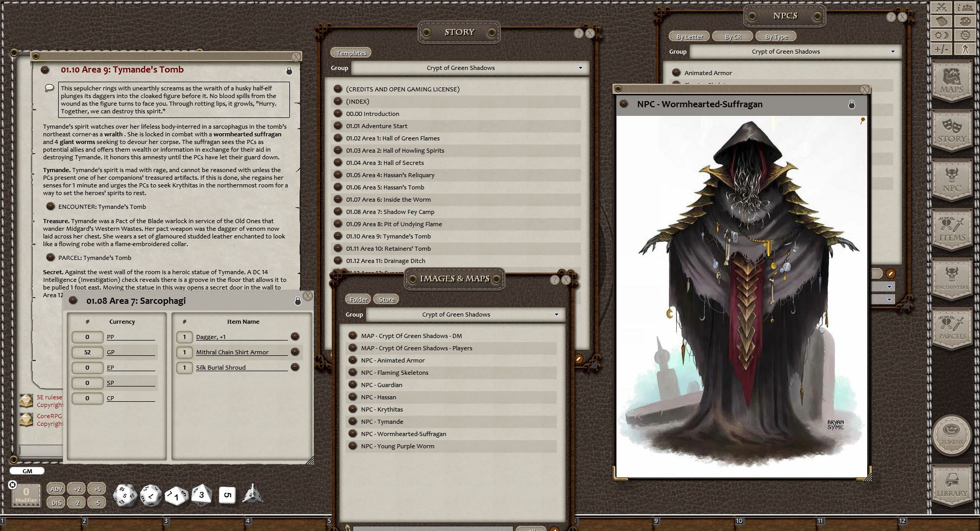Viewport: 980px width, 531px height.
Task: Open link icon for PARCEL: Tymande's Tomb
Action: coord(51,257)
